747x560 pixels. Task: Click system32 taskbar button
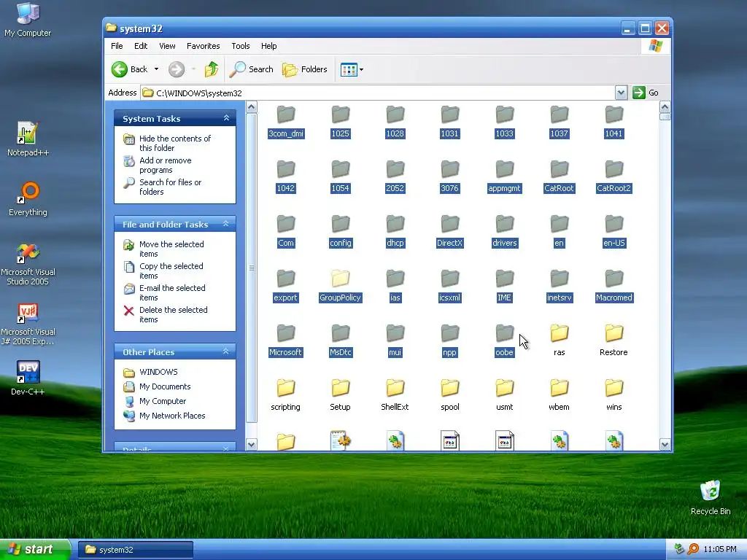[x=135, y=550]
